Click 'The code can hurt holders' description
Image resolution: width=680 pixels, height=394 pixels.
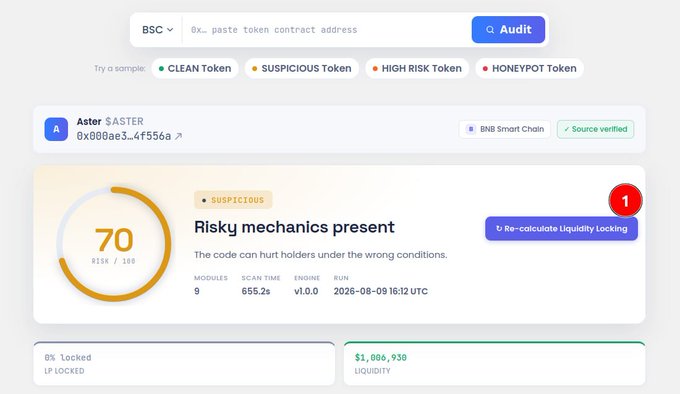click(320, 255)
